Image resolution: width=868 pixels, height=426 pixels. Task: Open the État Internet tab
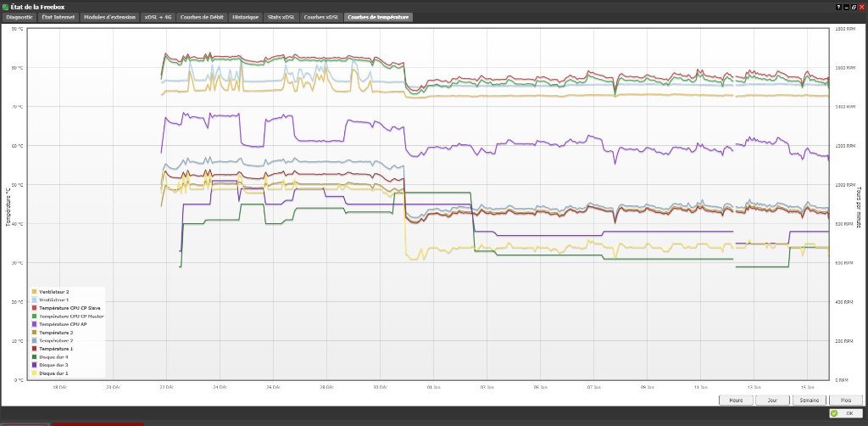click(x=58, y=17)
